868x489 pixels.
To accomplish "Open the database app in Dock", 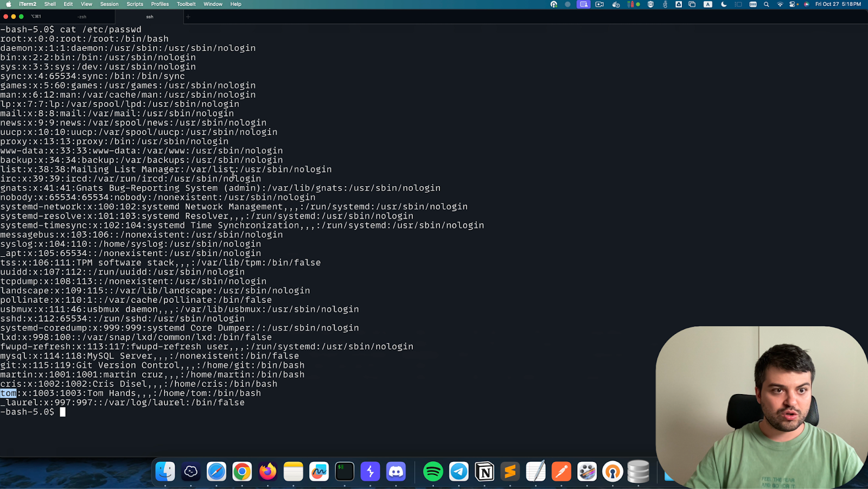I will pos(639,471).
